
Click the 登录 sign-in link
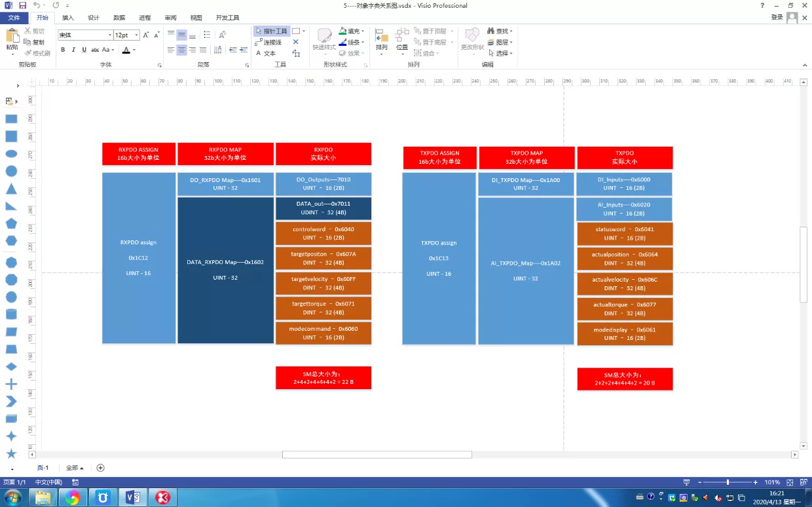(777, 18)
